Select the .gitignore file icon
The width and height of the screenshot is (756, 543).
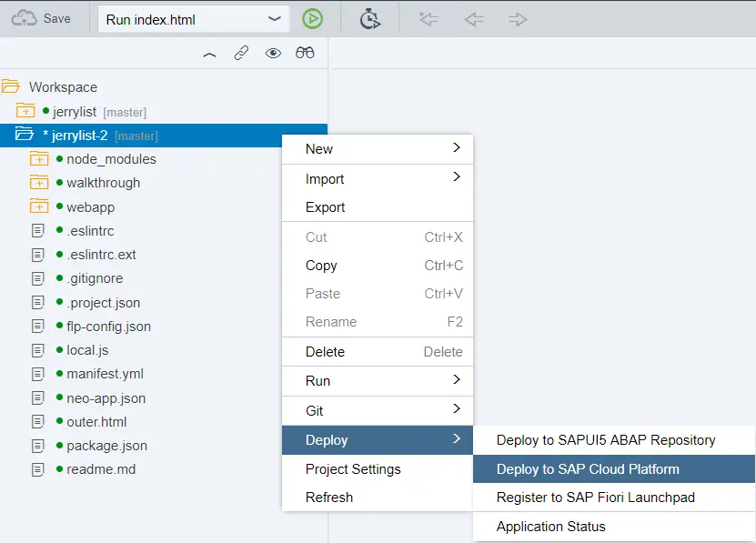pyautogui.click(x=37, y=278)
